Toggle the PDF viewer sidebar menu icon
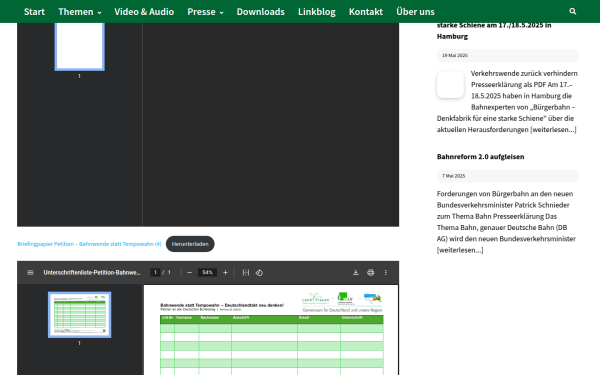The image size is (600, 375). click(x=30, y=272)
